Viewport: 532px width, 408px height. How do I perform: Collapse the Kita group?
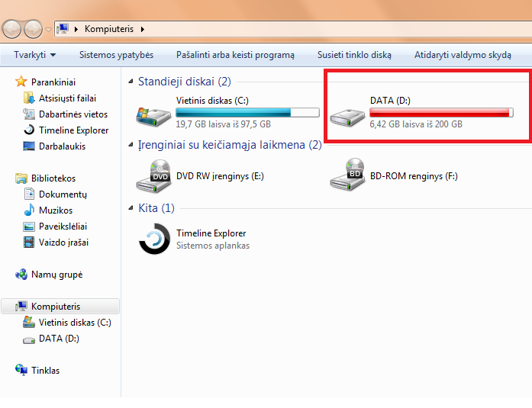pos(131,208)
